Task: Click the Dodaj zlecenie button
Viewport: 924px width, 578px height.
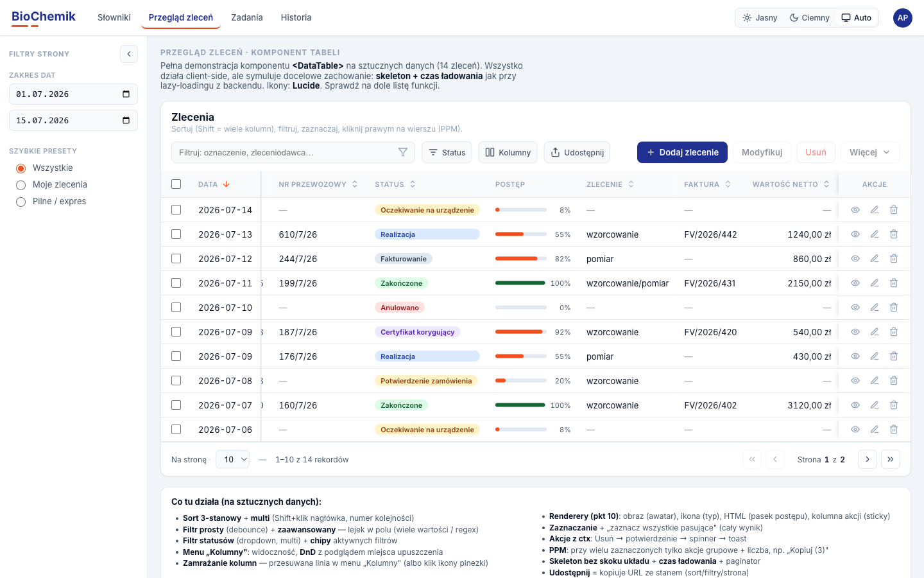Action: [x=682, y=152]
